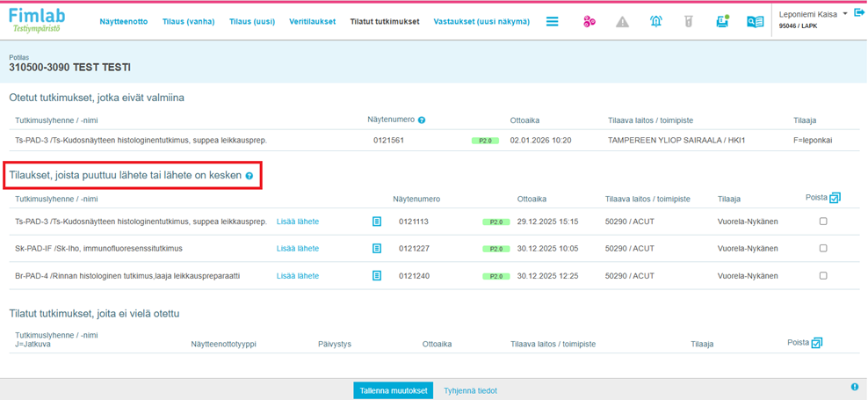Image resolution: width=868 pixels, height=400 pixels.
Task: Click the Tyhjennä tiedot link
Action: [470, 390]
